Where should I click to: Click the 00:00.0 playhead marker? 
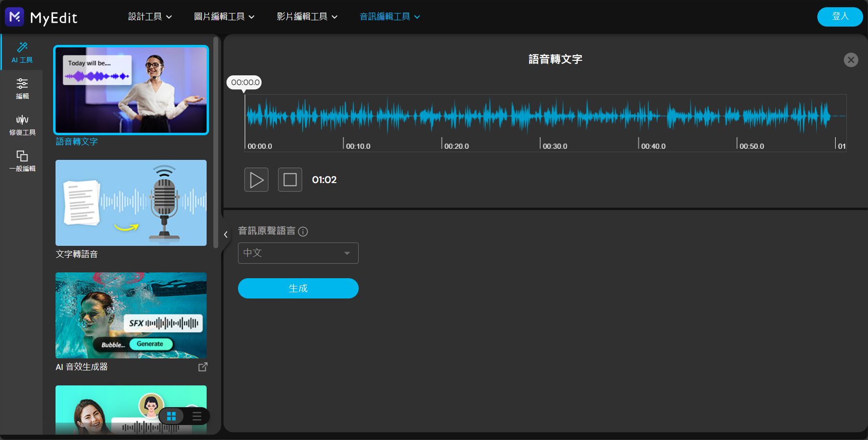click(x=244, y=83)
